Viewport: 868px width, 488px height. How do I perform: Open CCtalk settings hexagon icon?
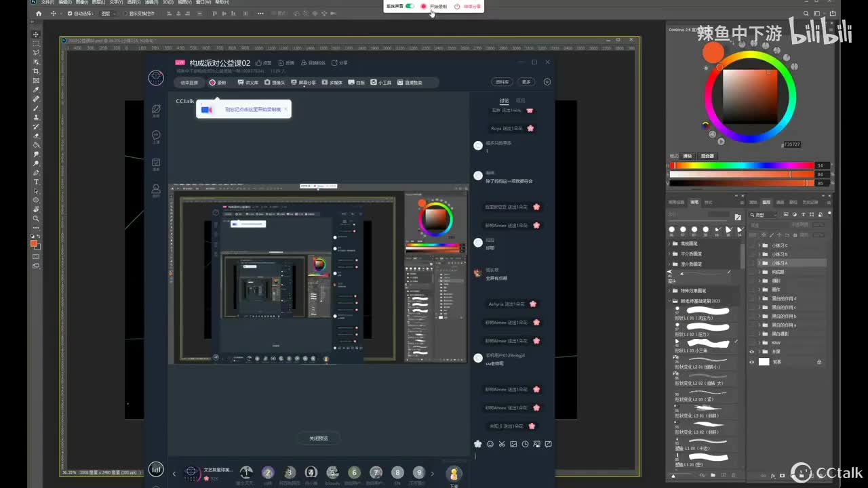pos(547,82)
